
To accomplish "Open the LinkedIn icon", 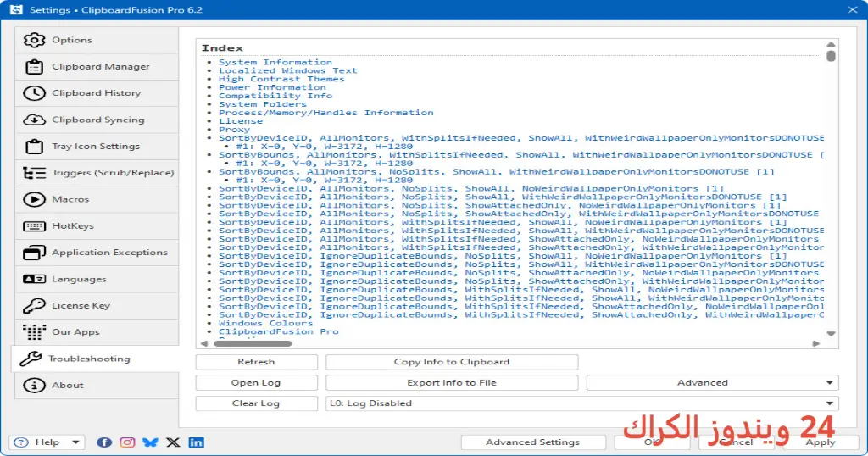I will click(196, 442).
